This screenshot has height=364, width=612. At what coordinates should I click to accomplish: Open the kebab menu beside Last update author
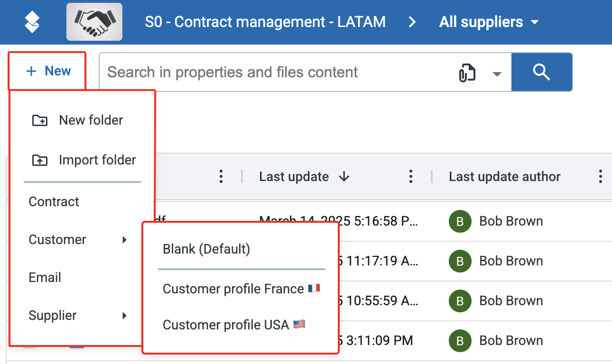(x=600, y=176)
